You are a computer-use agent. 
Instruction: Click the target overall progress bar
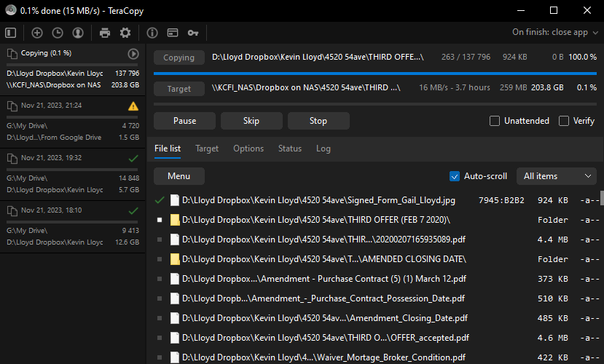click(x=375, y=104)
